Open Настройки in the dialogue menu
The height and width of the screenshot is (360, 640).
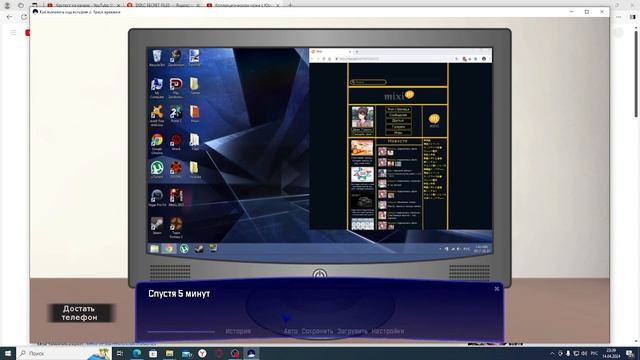tap(388, 331)
